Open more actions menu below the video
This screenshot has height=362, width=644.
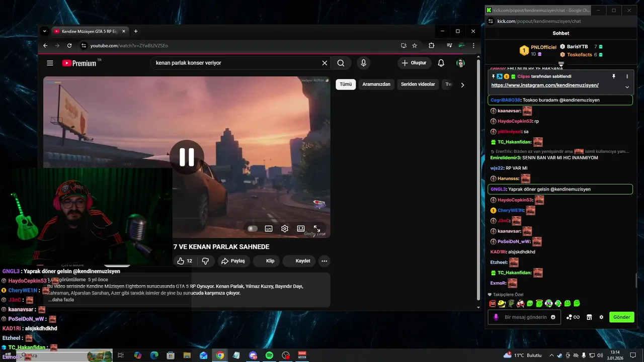click(x=324, y=261)
